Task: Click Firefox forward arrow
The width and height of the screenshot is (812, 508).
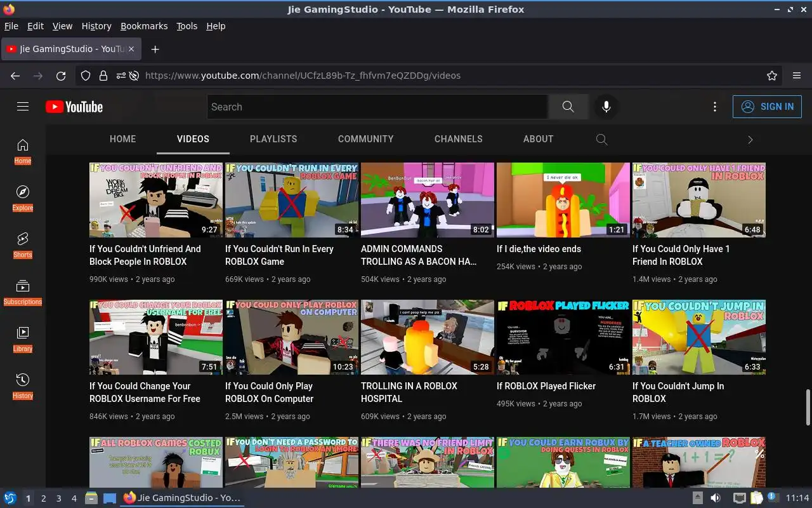Action: tap(38, 76)
